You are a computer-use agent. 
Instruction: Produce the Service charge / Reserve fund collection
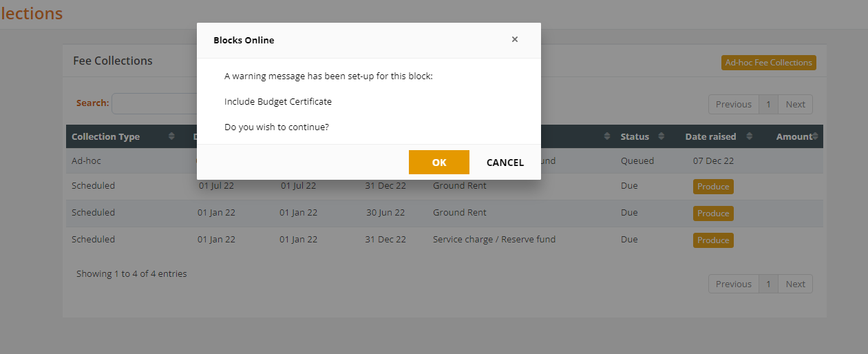713,240
